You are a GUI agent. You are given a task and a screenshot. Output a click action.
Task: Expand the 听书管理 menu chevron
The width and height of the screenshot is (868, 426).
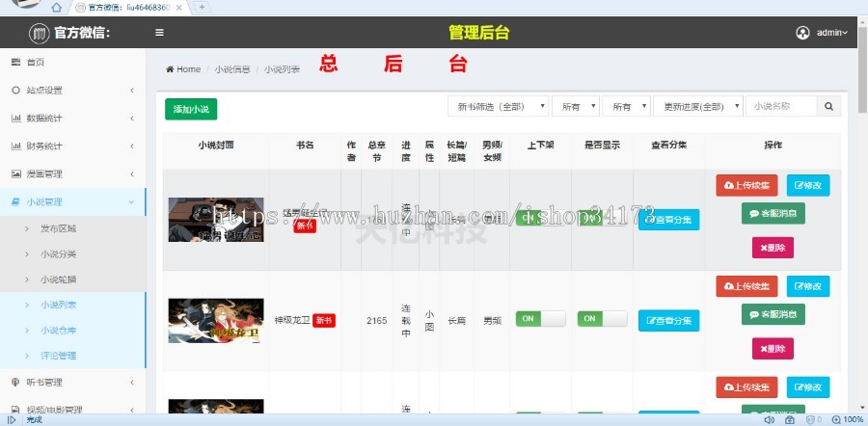point(132,383)
